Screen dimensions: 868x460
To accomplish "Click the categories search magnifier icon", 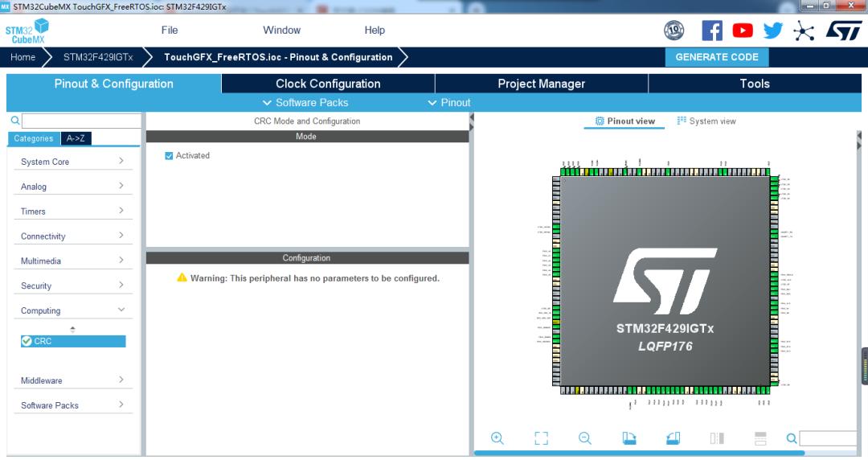I will (x=15, y=121).
